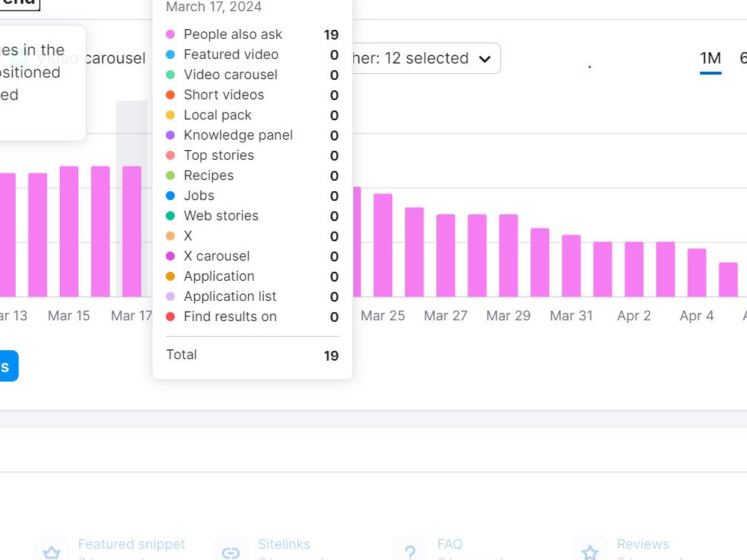Click the Mar 27 chart bar
747x560 pixels.
coord(446,255)
